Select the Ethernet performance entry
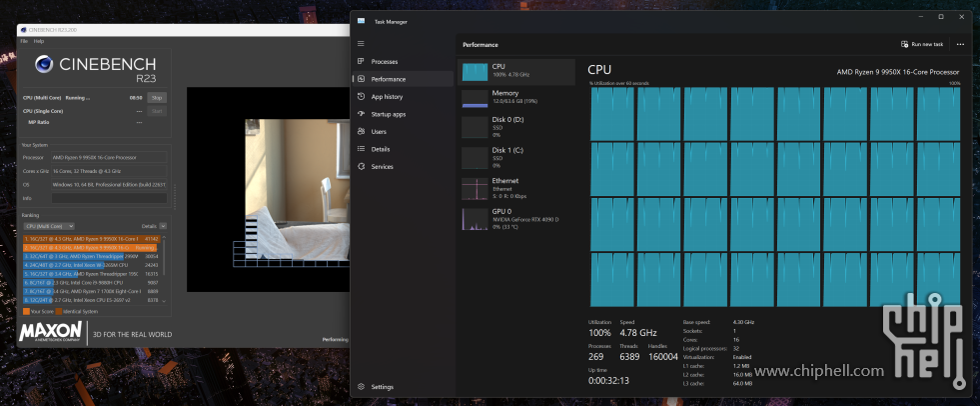 point(516,188)
